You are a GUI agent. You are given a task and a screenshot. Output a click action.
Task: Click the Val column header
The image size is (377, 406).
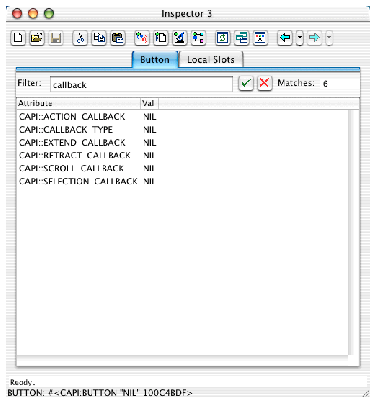tap(149, 103)
